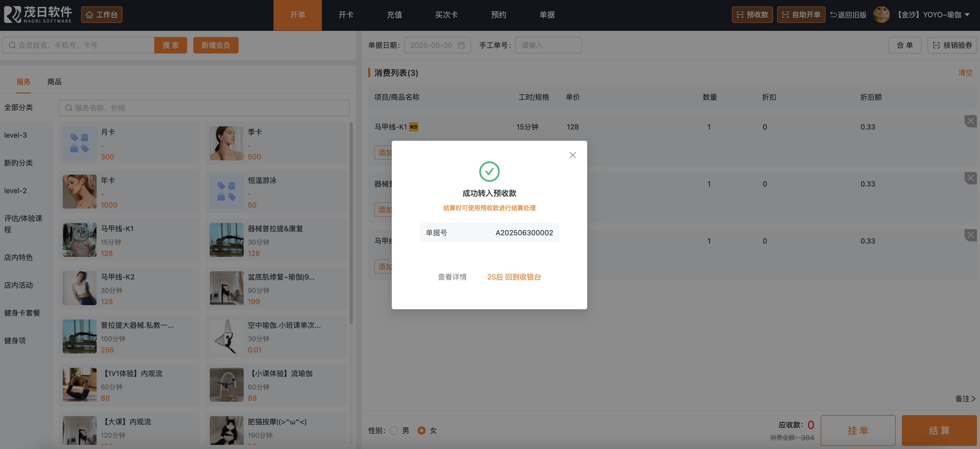Click the 自助开单 scan button

801,15
